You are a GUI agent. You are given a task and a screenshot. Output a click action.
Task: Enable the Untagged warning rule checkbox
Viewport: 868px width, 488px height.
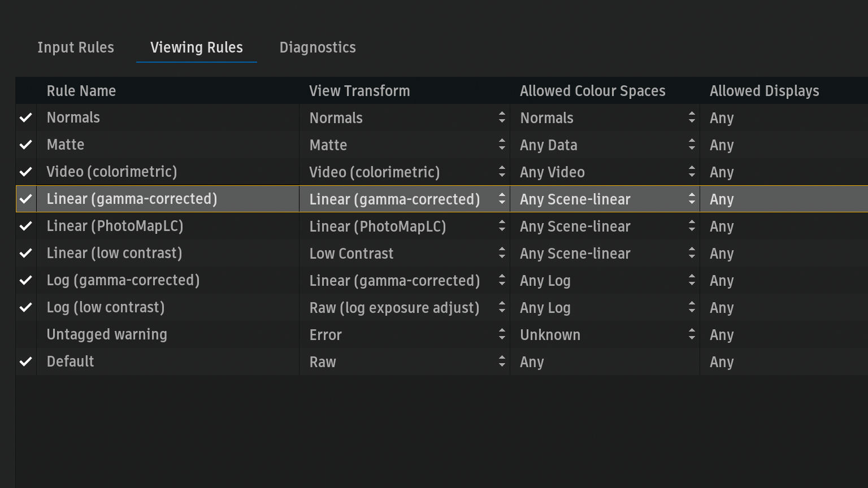click(26, 334)
